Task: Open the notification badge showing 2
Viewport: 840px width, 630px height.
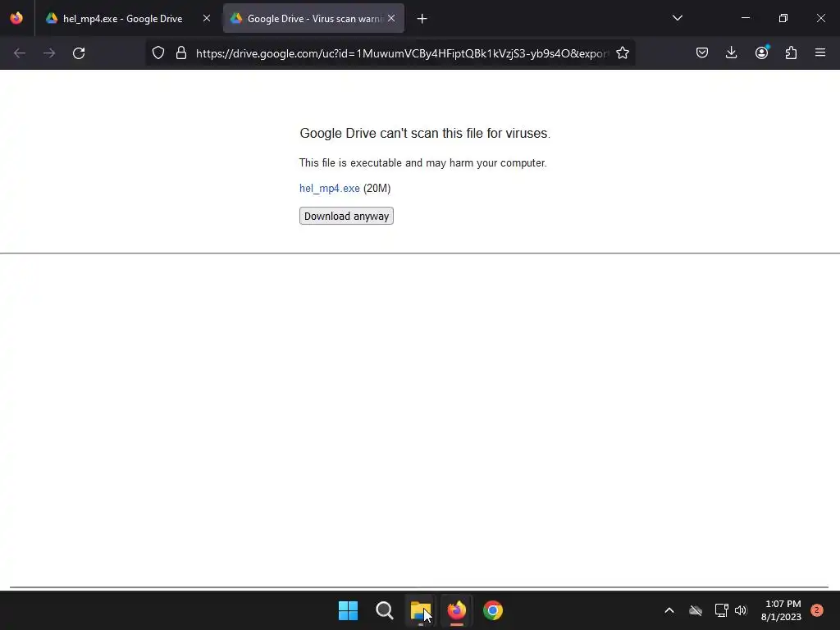Action: pos(816,610)
